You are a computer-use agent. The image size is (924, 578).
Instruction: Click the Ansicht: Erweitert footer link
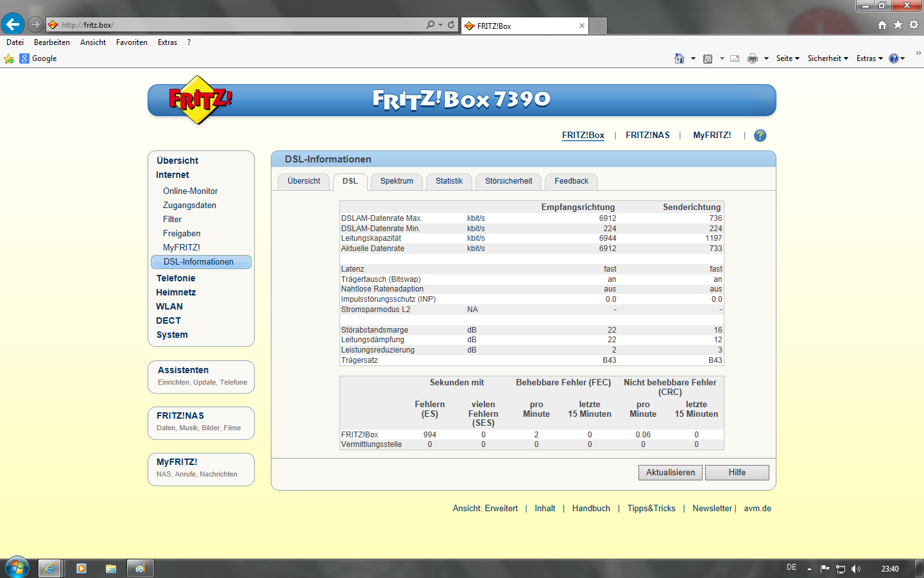[485, 508]
